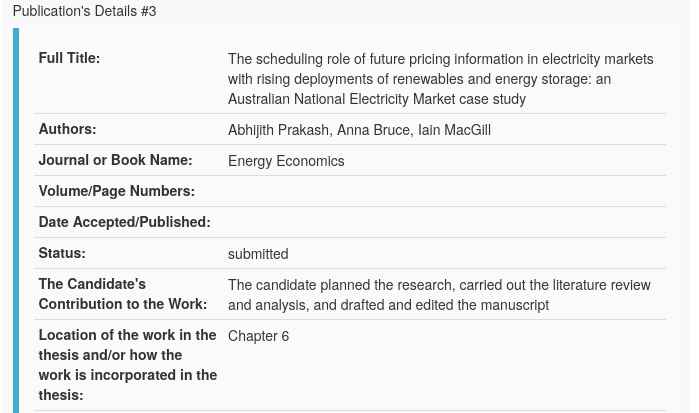The height and width of the screenshot is (413, 699).
Task: Click author name Abhijith Prakash
Action: pos(279,130)
